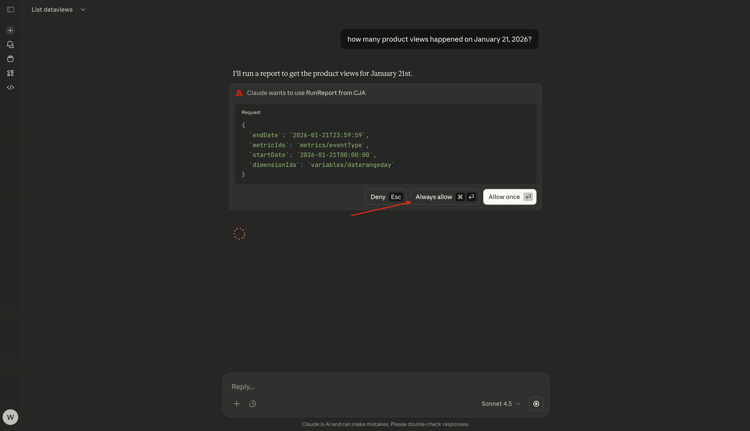Start a new chat with plus icon
The height and width of the screenshot is (431, 750).
pos(11,30)
